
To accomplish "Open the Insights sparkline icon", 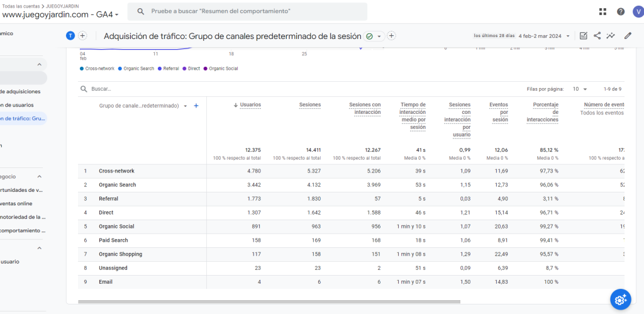I will [x=611, y=36].
